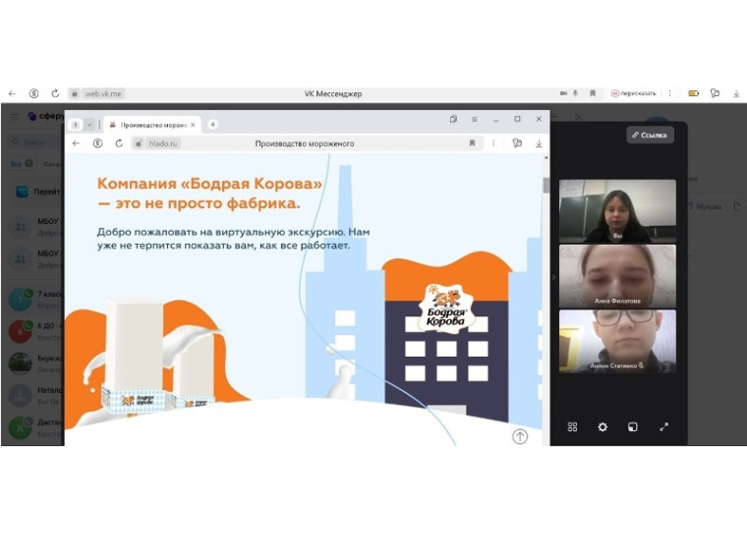The width and height of the screenshot is (747, 560).
Task: Bookmark the VK Messenger page
Action: pyautogui.click(x=593, y=93)
